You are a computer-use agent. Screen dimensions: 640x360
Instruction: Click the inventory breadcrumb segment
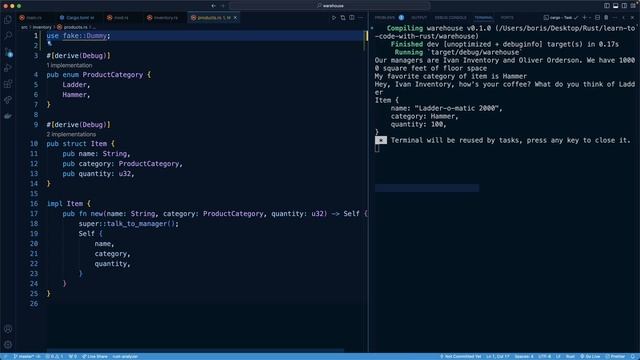point(42,27)
